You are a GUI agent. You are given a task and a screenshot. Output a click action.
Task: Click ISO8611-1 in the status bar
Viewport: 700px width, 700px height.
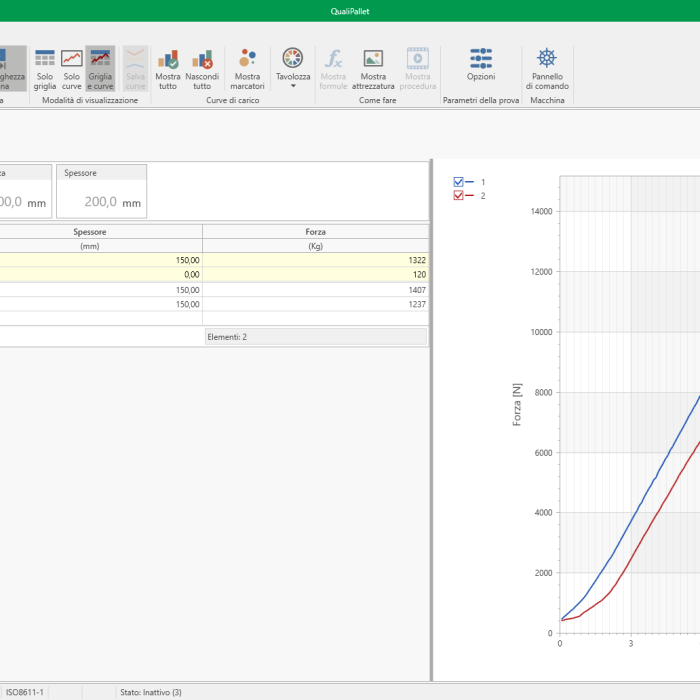(x=24, y=692)
